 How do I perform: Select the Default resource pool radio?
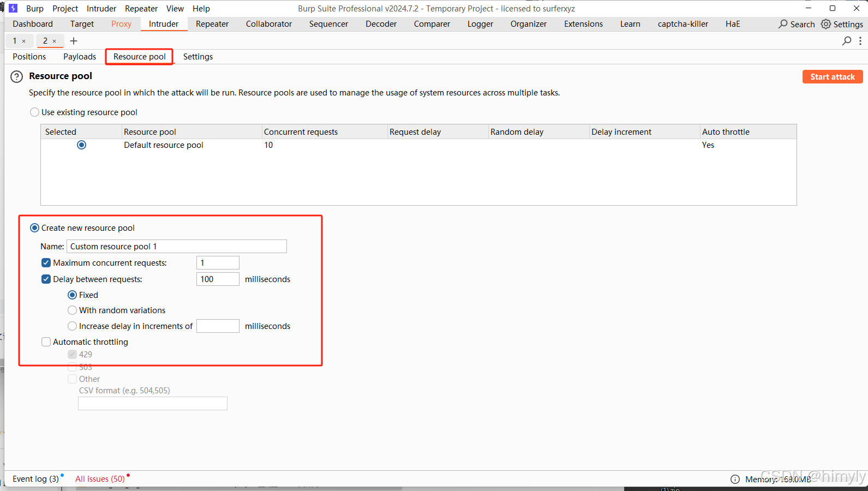coord(81,145)
